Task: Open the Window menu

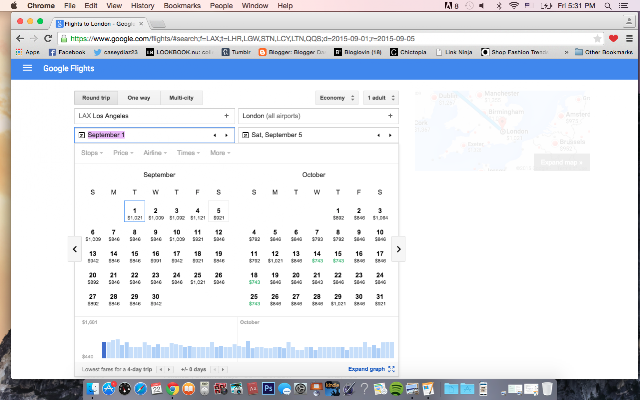Action: tap(255, 6)
